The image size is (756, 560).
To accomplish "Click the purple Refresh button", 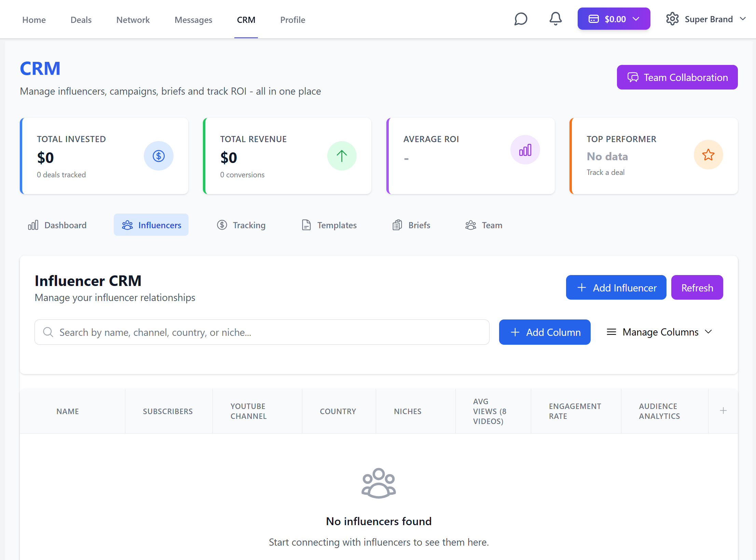I will click(x=697, y=288).
